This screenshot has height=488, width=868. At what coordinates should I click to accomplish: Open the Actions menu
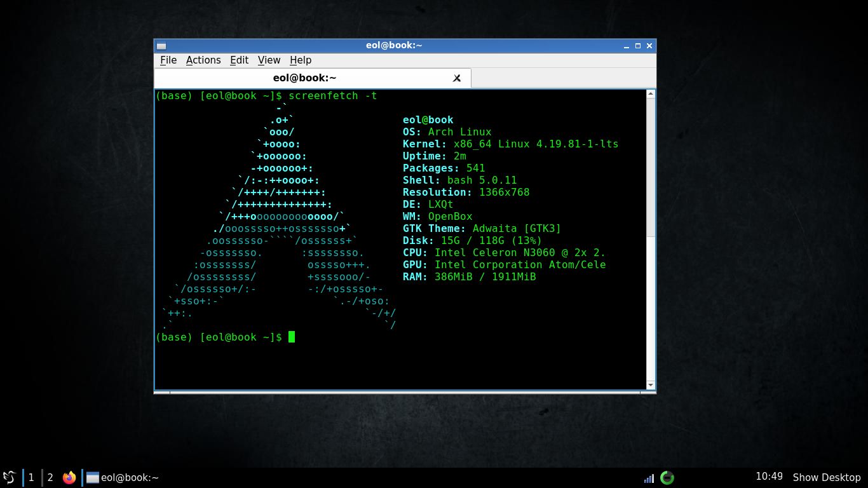pyautogui.click(x=203, y=60)
